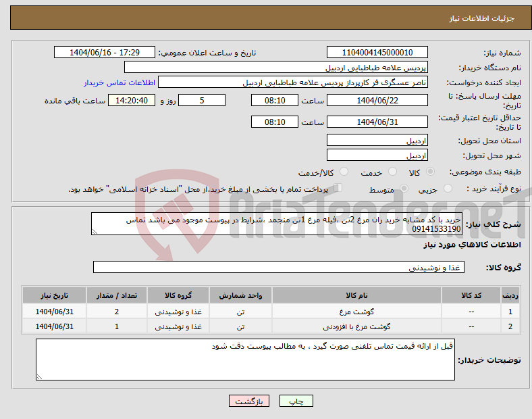
Task: Click the unit تن in row گوشت مرغ
Action: coord(240,312)
